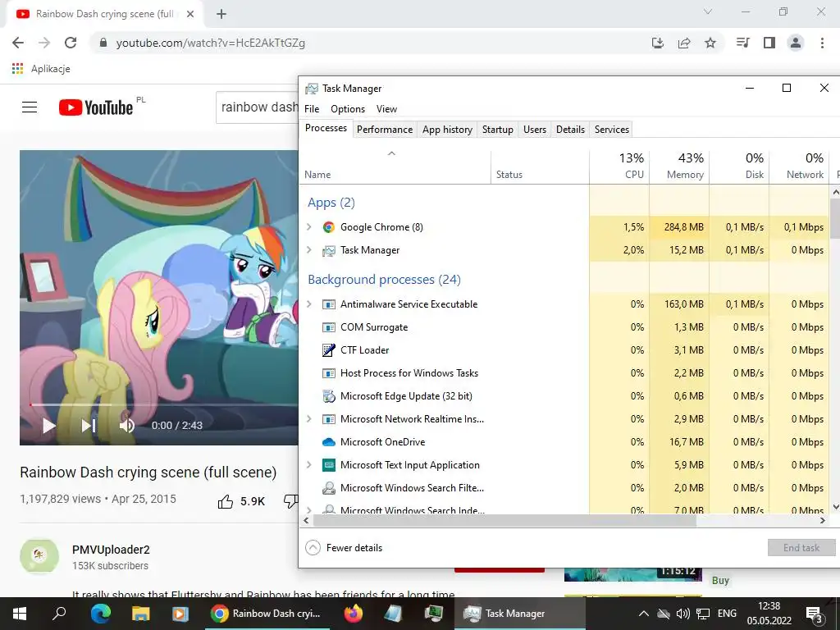Open a new Chrome tab
Screen dimensions: 840x630
(221, 14)
